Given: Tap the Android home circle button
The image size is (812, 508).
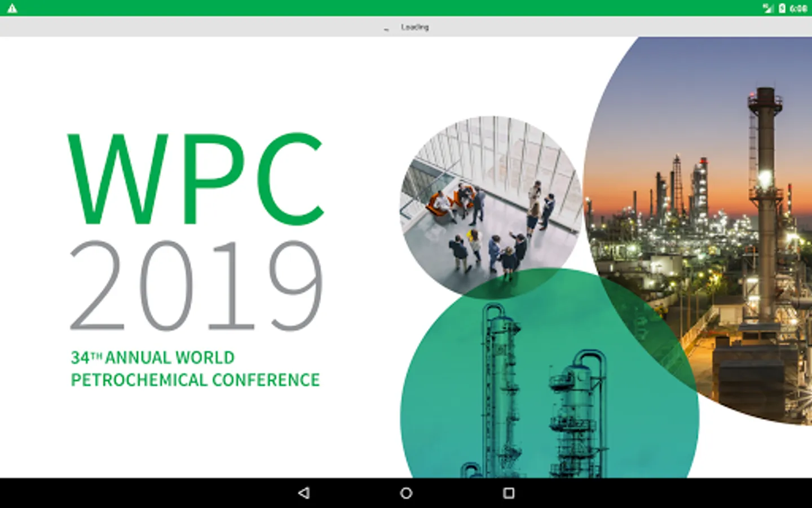Looking at the screenshot, I should tap(406, 493).
